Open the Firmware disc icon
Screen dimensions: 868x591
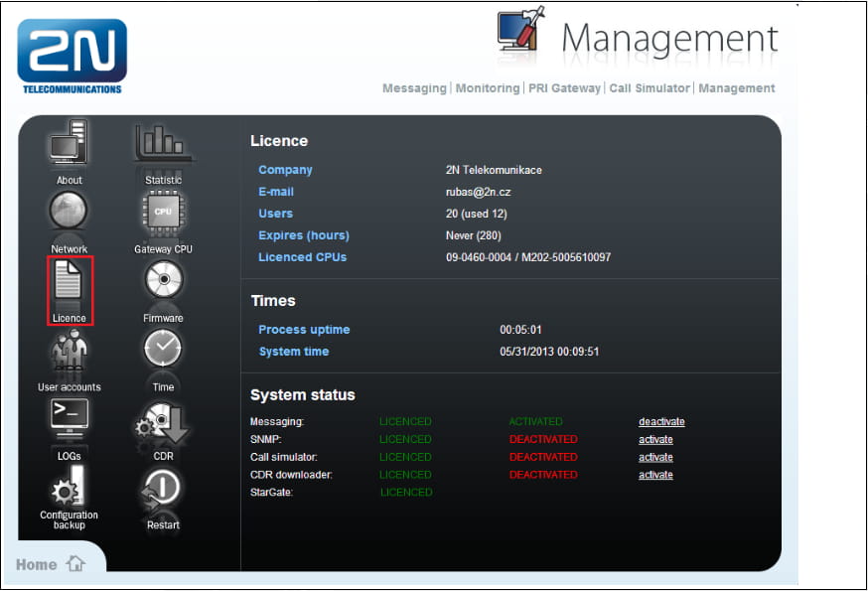pos(163,280)
